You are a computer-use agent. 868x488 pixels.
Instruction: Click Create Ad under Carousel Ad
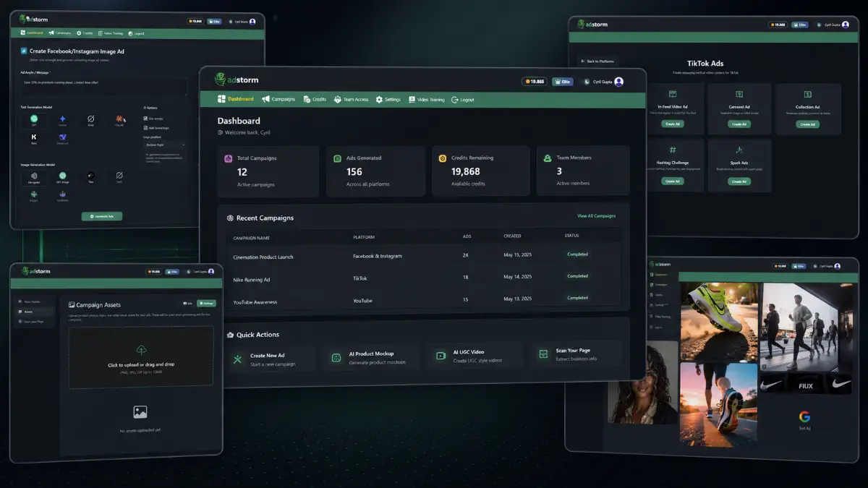coord(739,124)
